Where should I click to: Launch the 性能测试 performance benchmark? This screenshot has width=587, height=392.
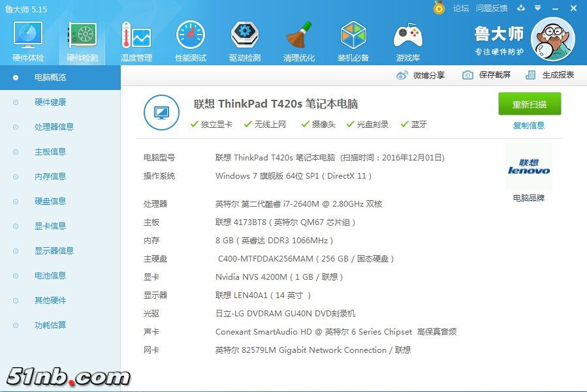[x=190, y=39]
